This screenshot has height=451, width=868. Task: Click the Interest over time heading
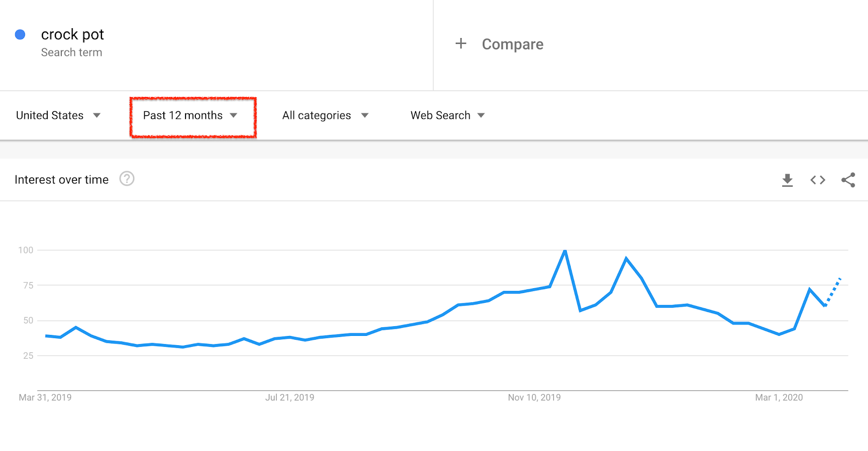pyautogui.click(x=61, y=180)
